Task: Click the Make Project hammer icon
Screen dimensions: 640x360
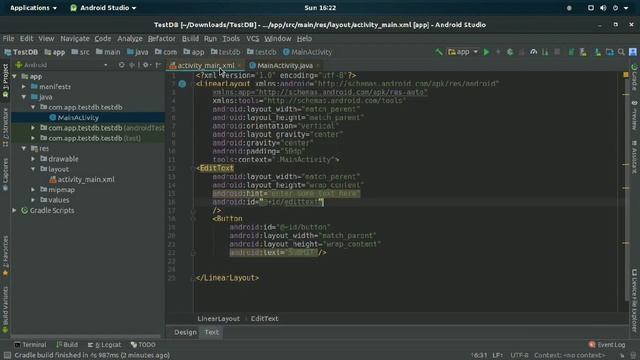Action: click(438, 52)
